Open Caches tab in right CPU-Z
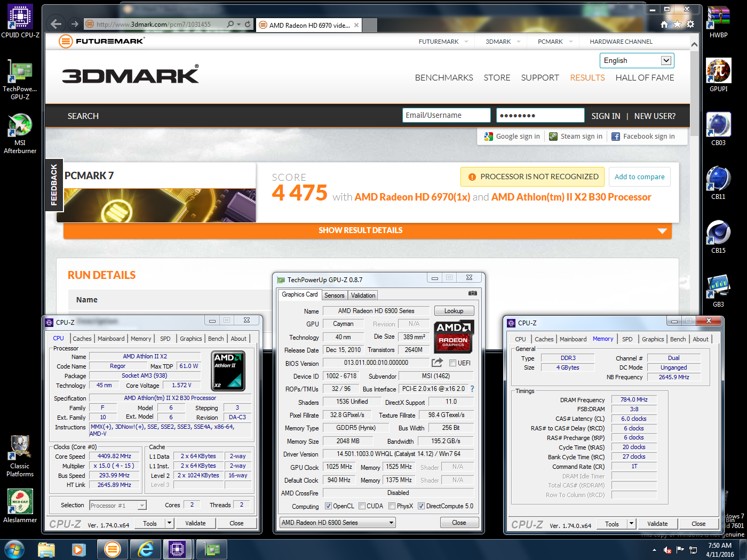 click(x=544, y=339)
